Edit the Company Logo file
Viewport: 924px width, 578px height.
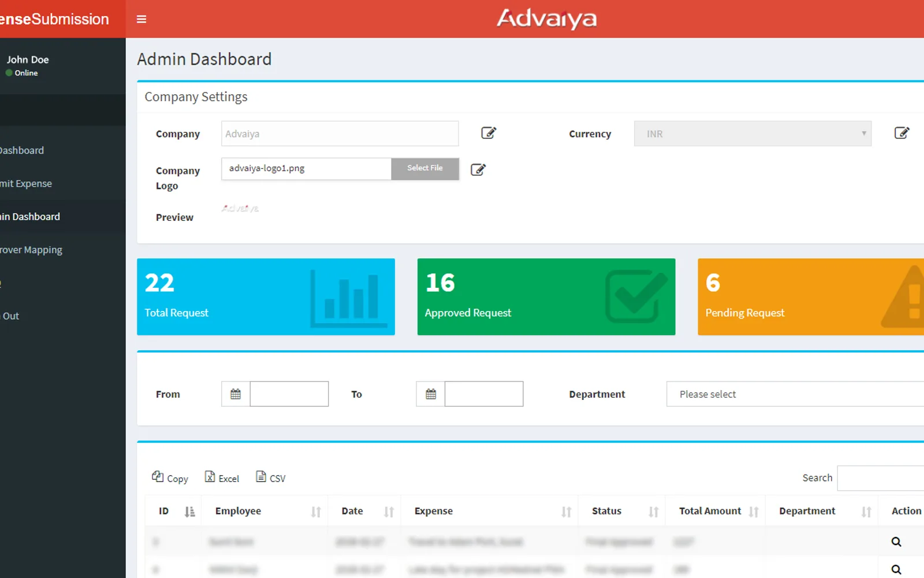(478, 169)
